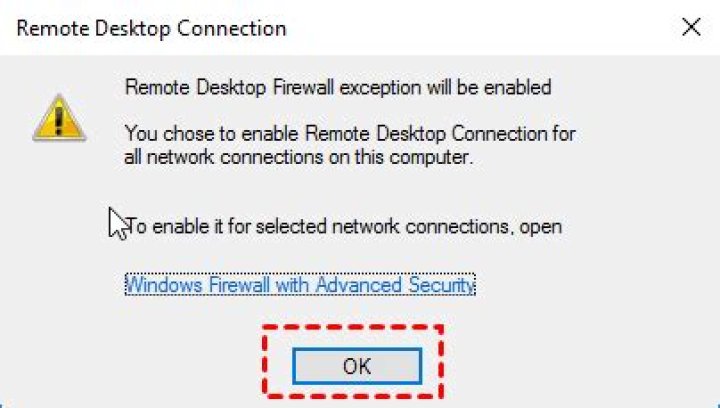Click the OK button

356,366
